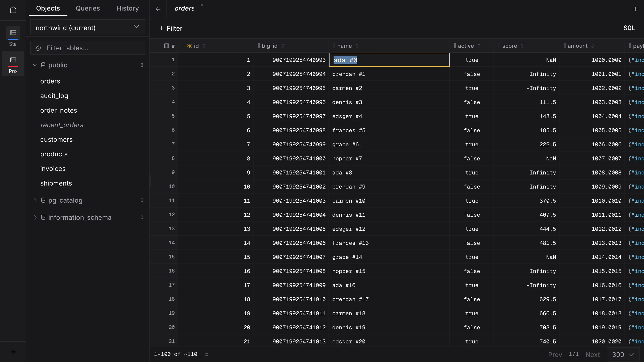Switch to the Objects tab

48,8
